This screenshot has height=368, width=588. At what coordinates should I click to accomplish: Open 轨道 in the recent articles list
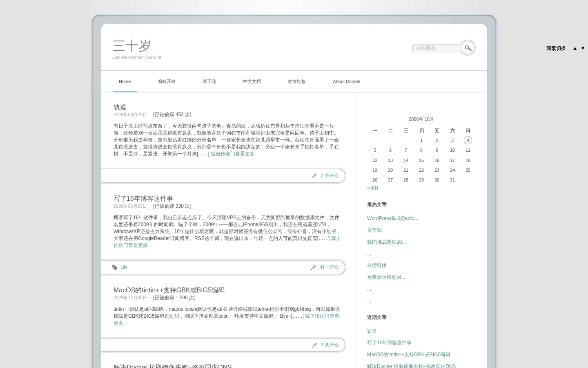(x=372, y=331)
